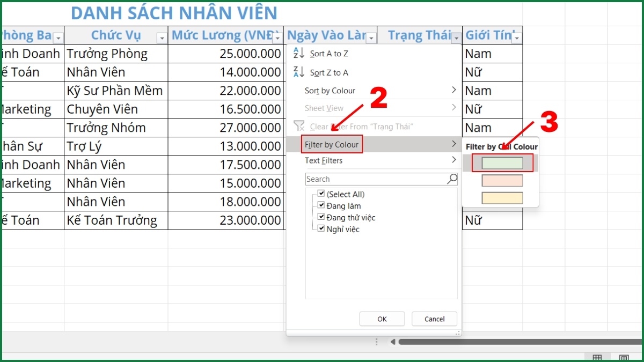The image size is (644, 362).
Task: Toggle the Nghỉ việc checkbox
Action: (x=321, y=229)
